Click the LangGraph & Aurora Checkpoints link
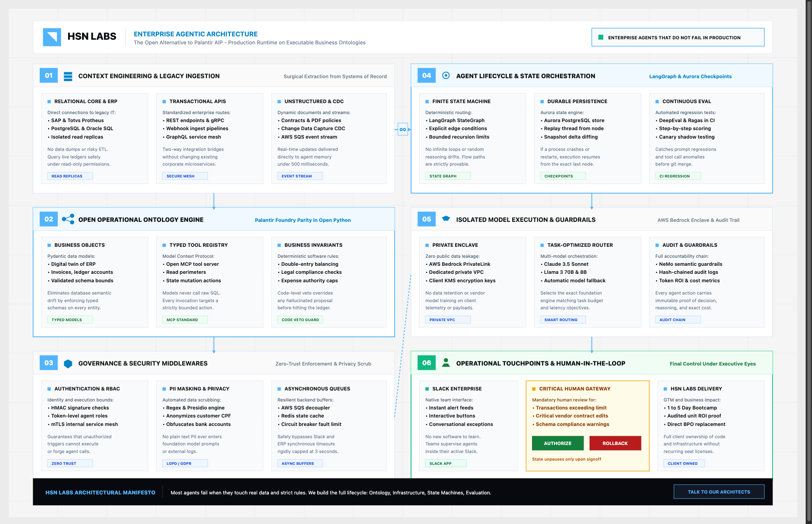 [690, 76]
